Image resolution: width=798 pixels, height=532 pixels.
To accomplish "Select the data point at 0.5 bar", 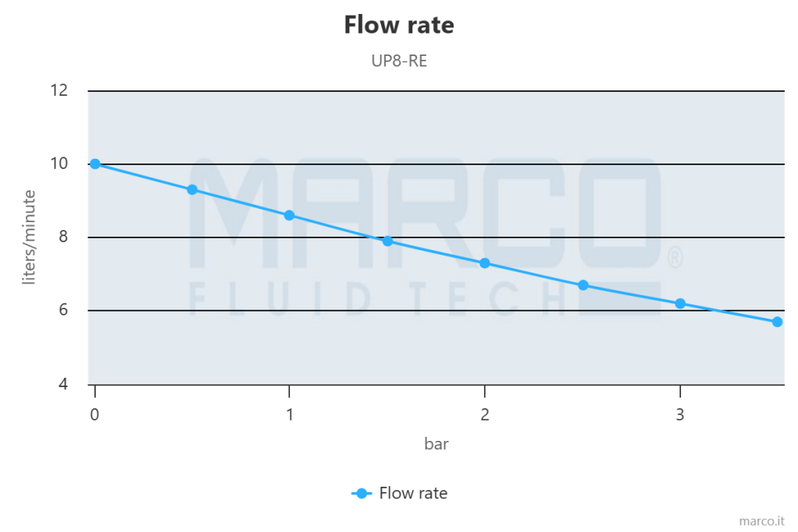I will click(192, 189).
